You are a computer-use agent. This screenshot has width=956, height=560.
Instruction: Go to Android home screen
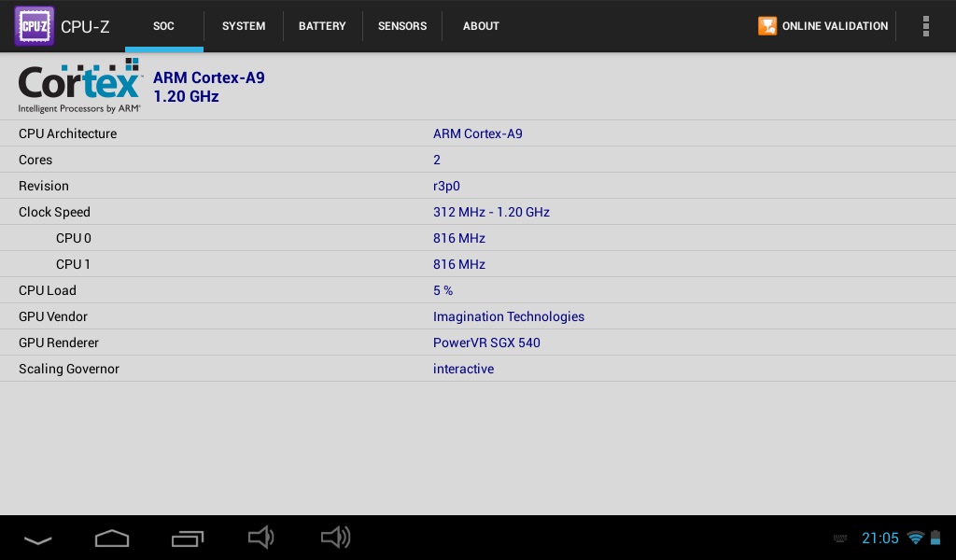coord(112,539)
